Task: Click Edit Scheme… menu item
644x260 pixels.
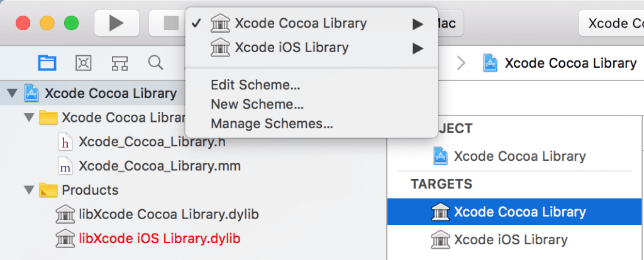Action: [255, 85]
